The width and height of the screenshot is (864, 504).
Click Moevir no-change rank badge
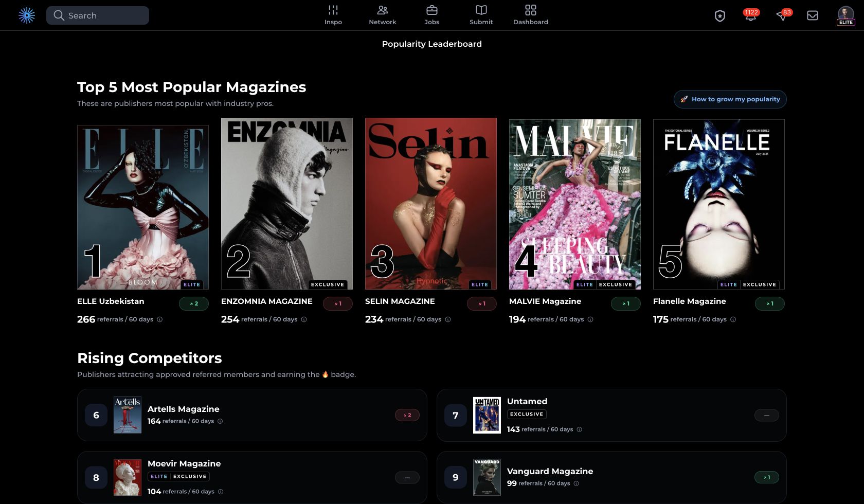pyautogui.click(x=407, y=477)
